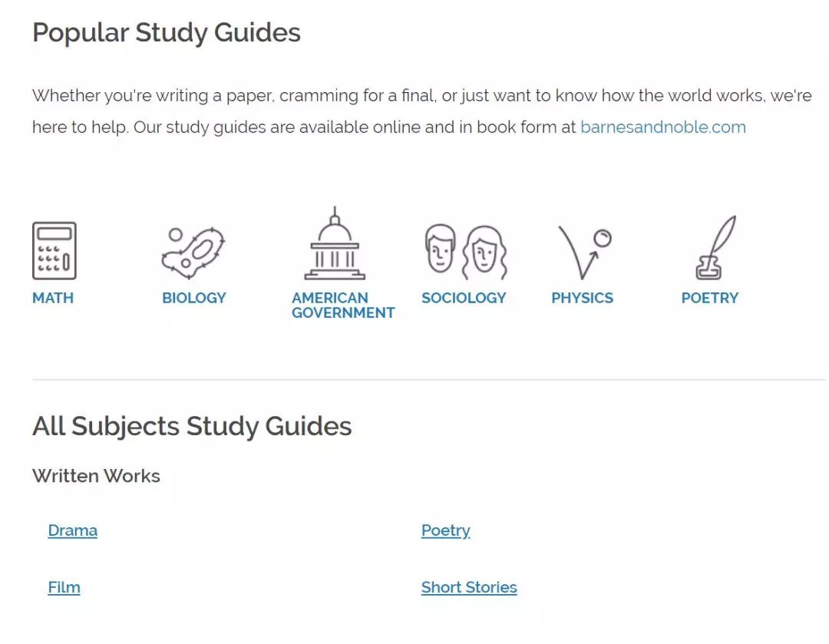Visit the barnesandnoble.com link
The height and width of the screenshot is (644, 829).
pyautogui.click(x=662, y=127)
